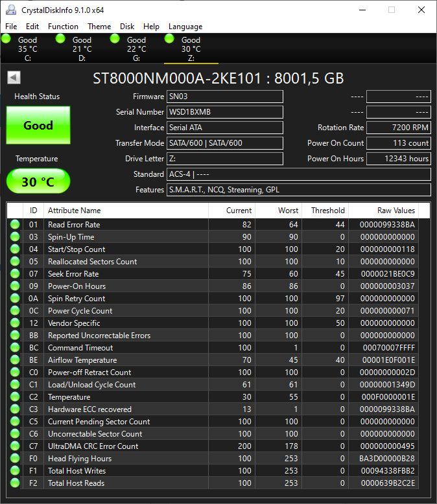Click the status dot for Current Pending Sector Count
Viewport: 437px width, 504px height.
(x=15, y=421)
